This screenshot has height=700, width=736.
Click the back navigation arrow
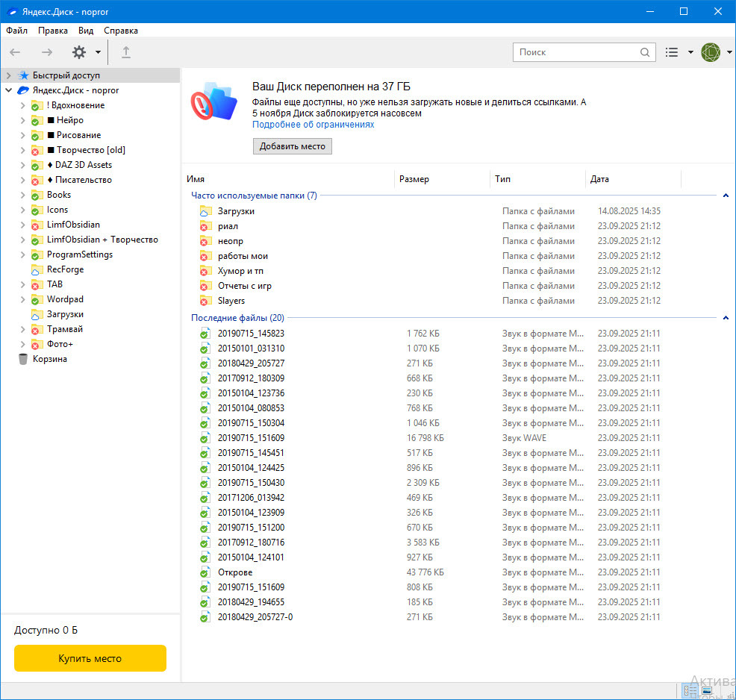(15, 52)
